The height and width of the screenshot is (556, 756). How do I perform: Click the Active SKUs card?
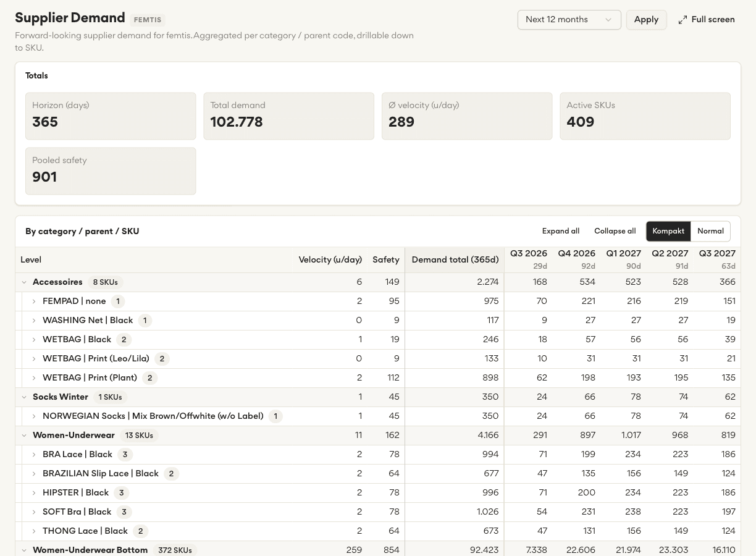tap(645, 116)
